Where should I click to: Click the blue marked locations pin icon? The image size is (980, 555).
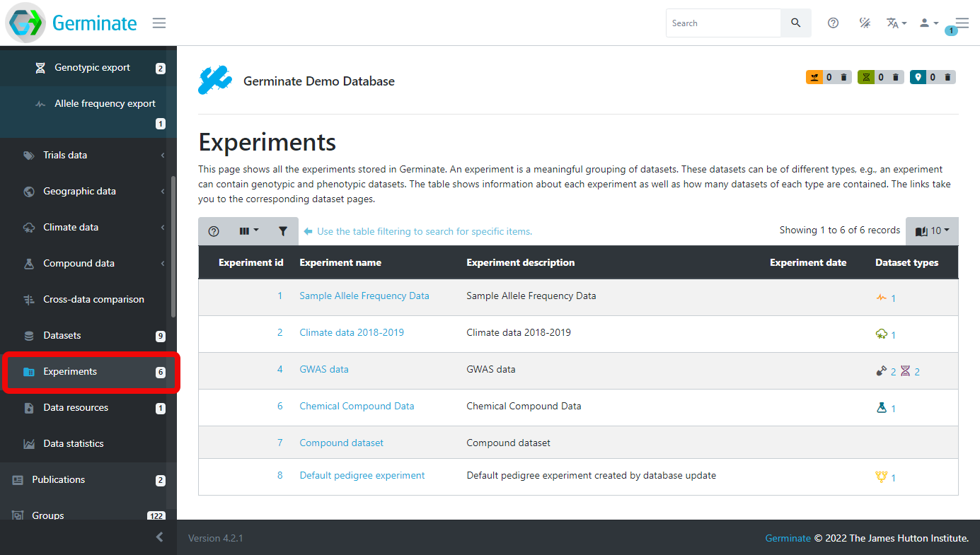(918, 78)
